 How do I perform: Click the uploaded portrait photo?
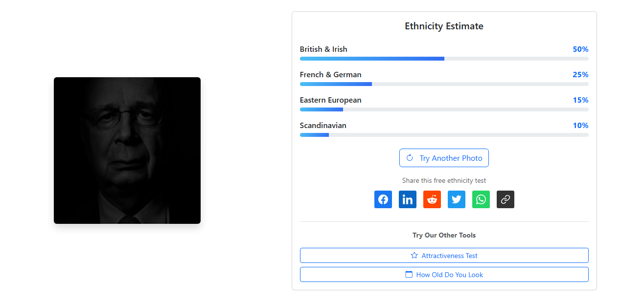127,151
